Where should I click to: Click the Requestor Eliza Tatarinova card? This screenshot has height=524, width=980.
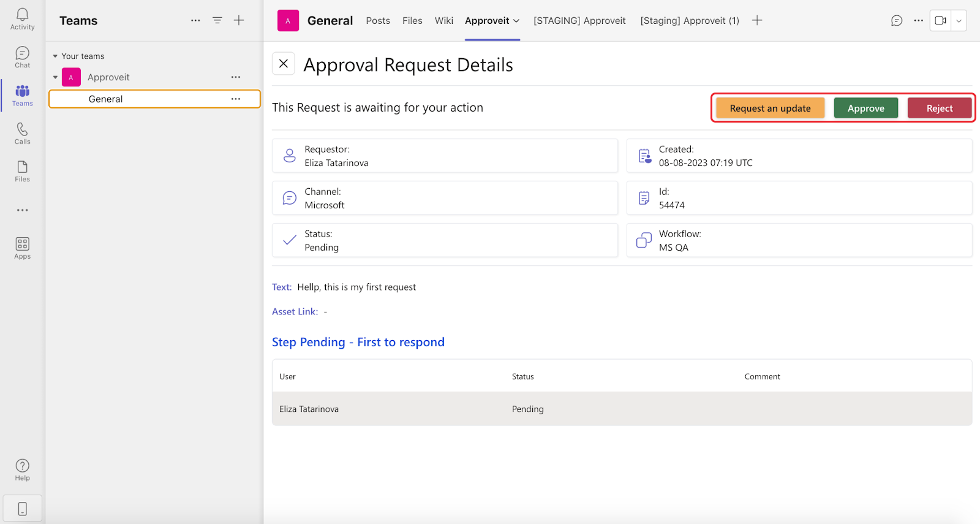[x=445, y=156]
